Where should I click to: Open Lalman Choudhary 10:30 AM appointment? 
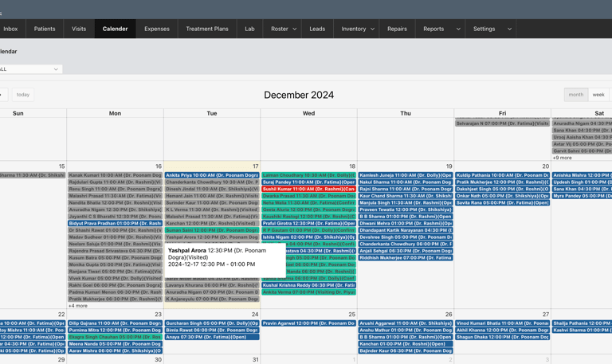click(x=308, y=175)
